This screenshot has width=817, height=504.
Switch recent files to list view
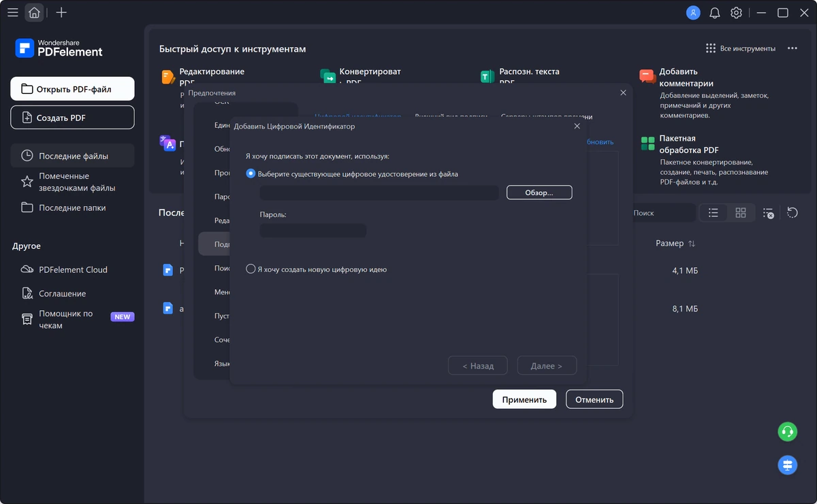(x=714, y=213)
